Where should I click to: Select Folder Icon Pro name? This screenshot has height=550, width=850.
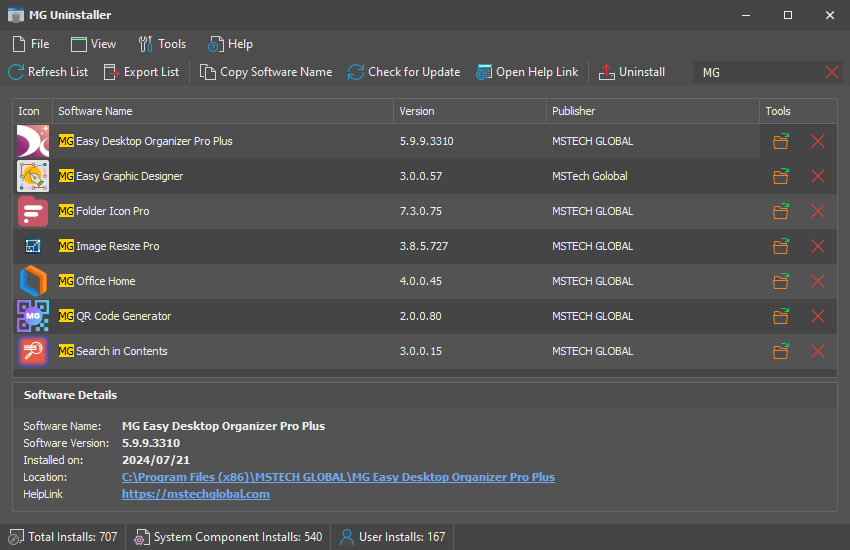(x=104, y=211)
